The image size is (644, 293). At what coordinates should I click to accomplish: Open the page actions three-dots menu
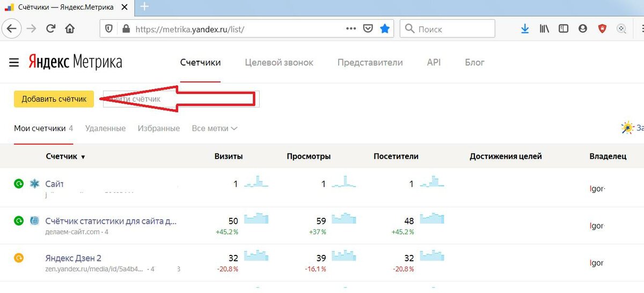350,29
